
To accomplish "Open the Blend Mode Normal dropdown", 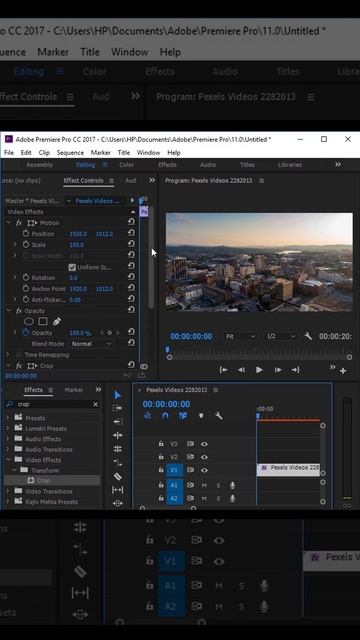I will click(x=91, y=344).
